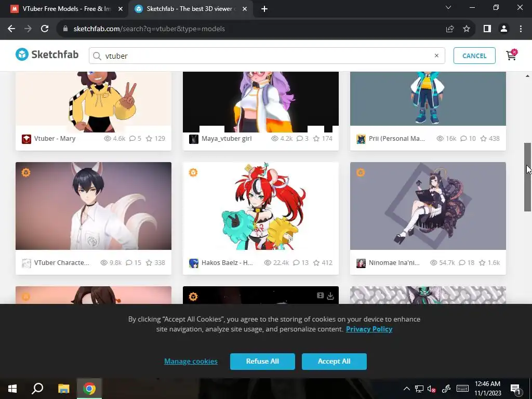Click the CANCEL button
532x399 pixels.
pyautogui.click(x=474, y=56)
